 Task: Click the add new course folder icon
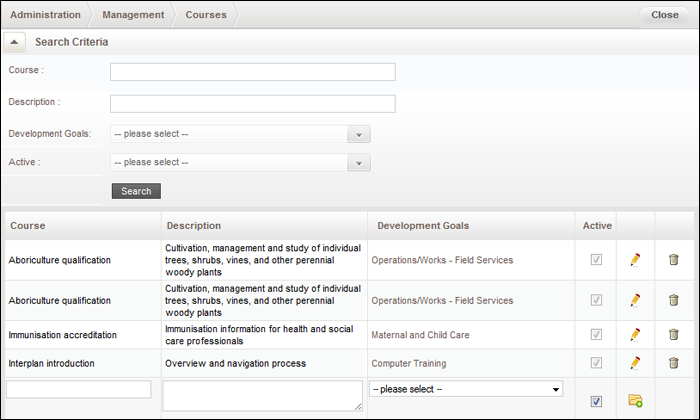(x=635, y=400)
